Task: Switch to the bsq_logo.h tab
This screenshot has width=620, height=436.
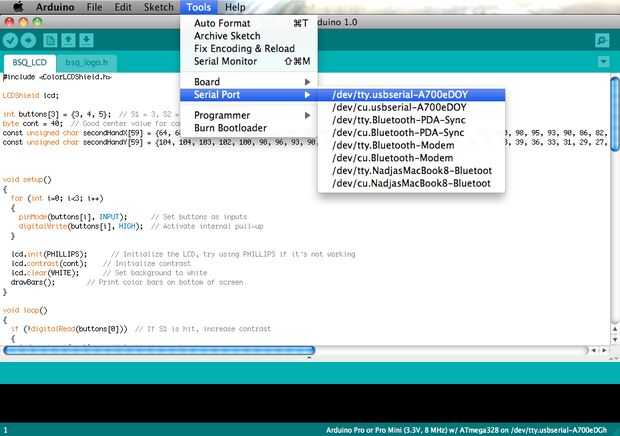Action: [x=87, y=62]
